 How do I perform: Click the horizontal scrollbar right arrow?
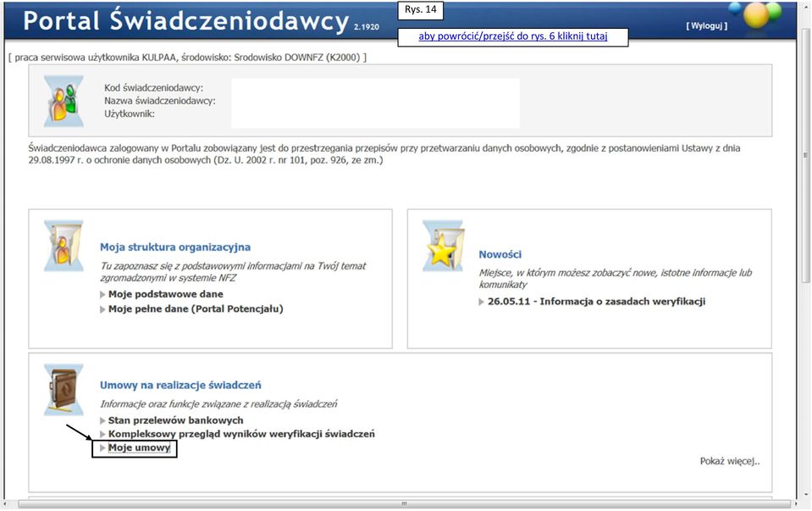click(795, 503)
